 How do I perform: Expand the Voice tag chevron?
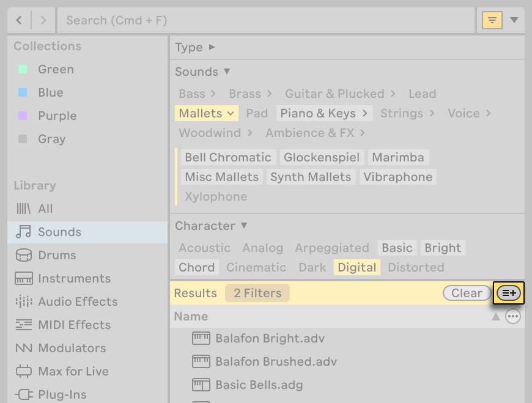click(488, 113)
